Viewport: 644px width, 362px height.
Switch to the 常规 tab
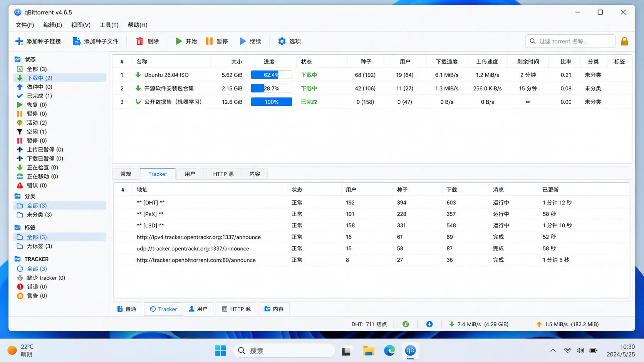pyautogui.click(x=126, y=174)
